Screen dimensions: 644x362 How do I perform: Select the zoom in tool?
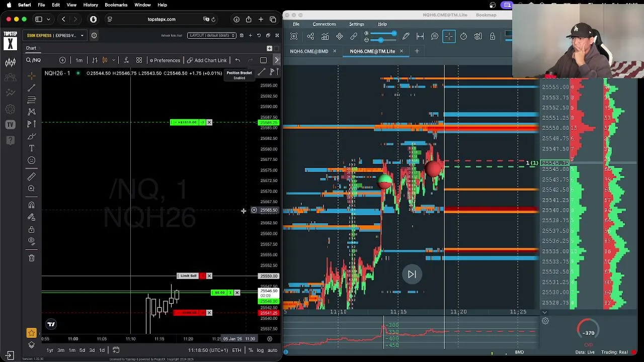click(31, 189)
